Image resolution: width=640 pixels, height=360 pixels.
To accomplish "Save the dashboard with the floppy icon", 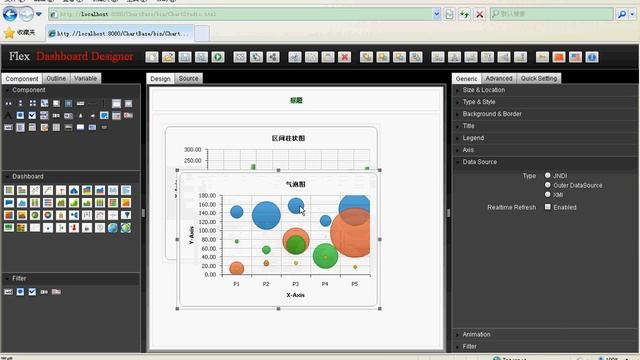I will click(x=185, y=57).
